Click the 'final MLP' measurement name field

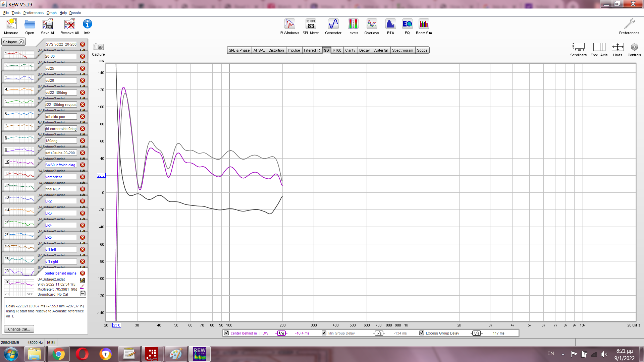(61, 189)
